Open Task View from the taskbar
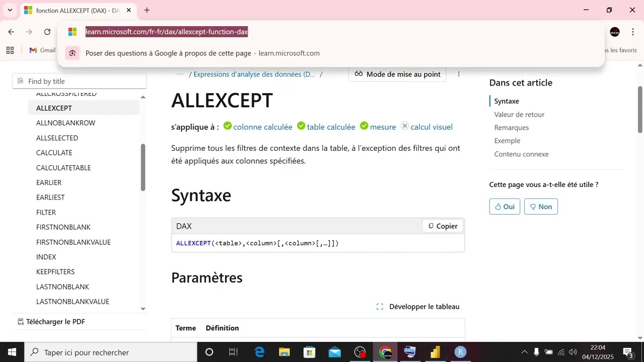 [x=233, y=352]
